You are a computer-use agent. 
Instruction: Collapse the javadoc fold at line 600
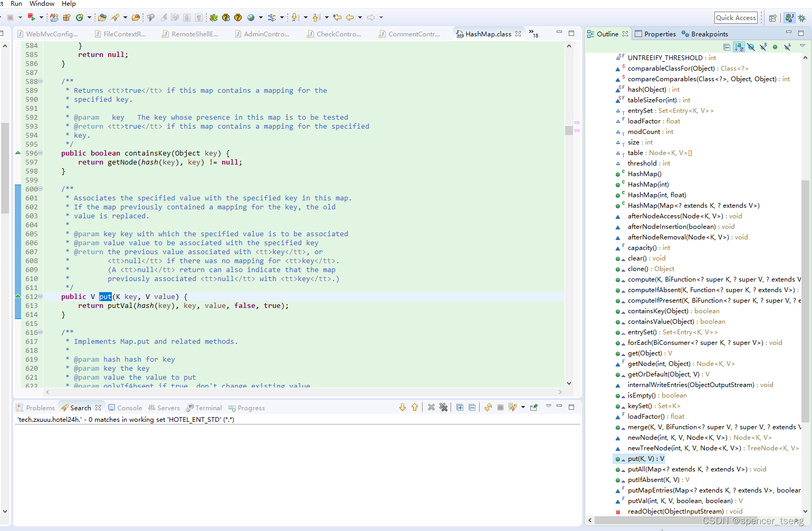pyautogui.click(x=40, y=189)
